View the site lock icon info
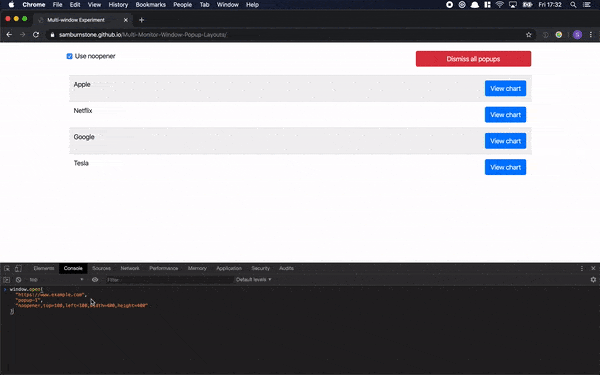Screen dimensions: 600x375 pos(52,34)
